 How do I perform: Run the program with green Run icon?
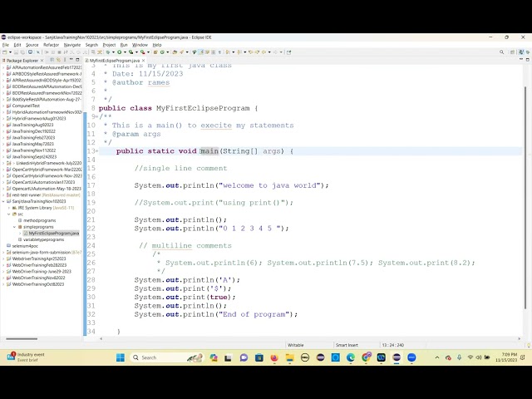click(120, 52)
